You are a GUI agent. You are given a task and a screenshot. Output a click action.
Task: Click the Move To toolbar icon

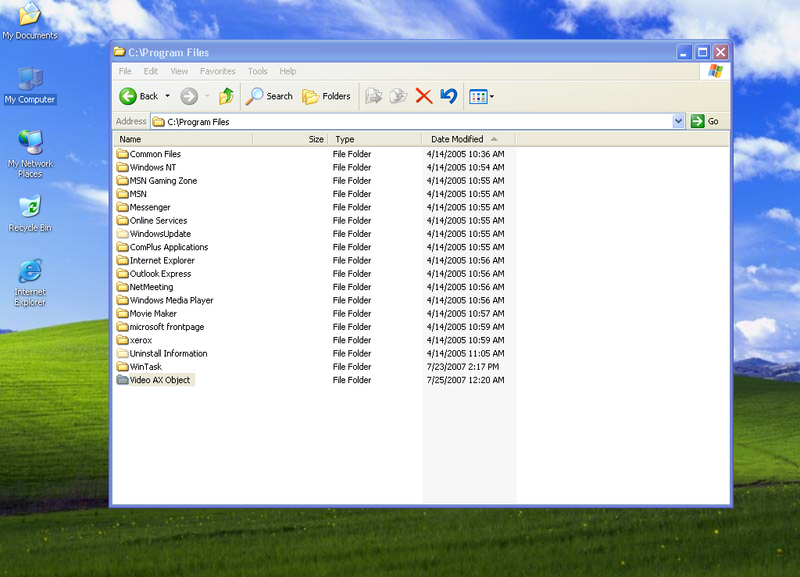(373, 96)
